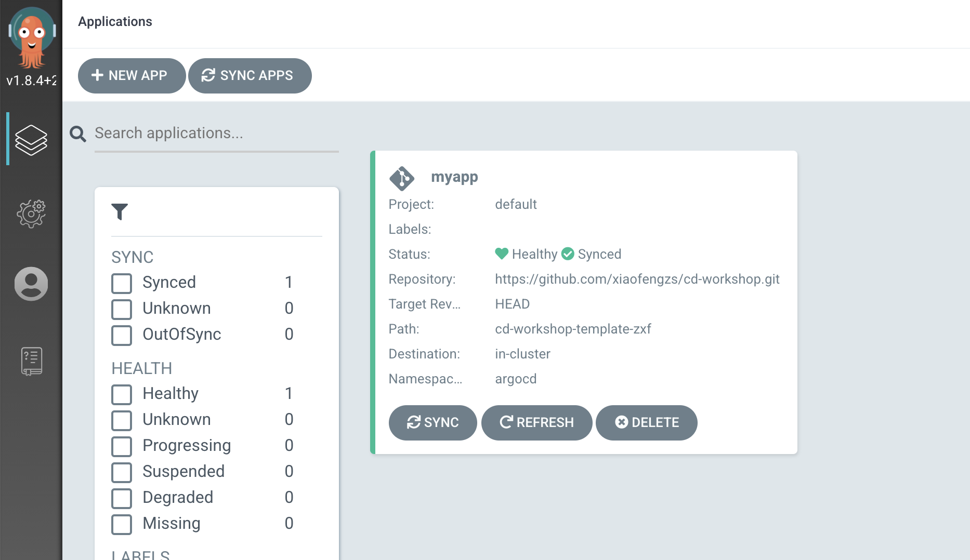The image size is (970, 560).
Task: Sync myapp using the SYNC button
Action: point(432,423)
